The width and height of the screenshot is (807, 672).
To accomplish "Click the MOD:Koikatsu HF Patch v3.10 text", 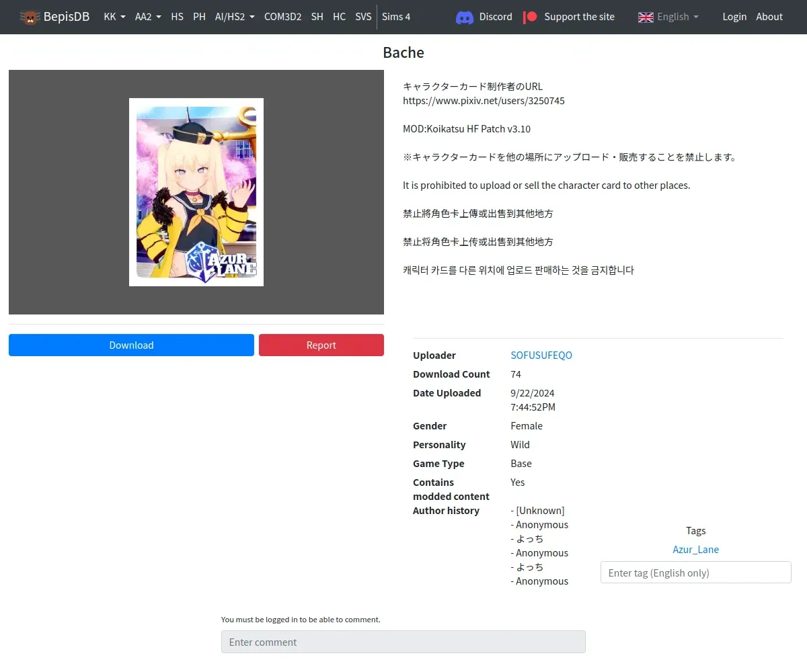I will click(x=467, y=128).
